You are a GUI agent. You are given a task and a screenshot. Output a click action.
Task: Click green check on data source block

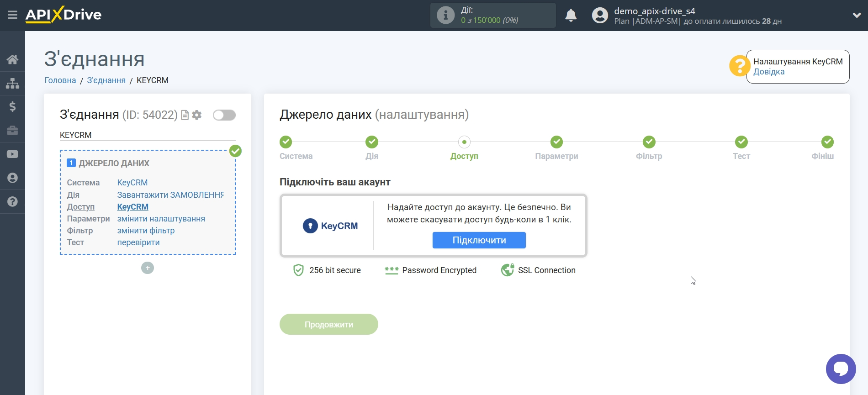(235, 151)
